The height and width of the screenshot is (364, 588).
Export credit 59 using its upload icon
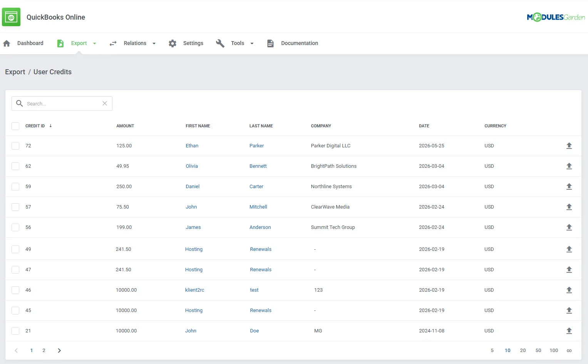point(569,187)
